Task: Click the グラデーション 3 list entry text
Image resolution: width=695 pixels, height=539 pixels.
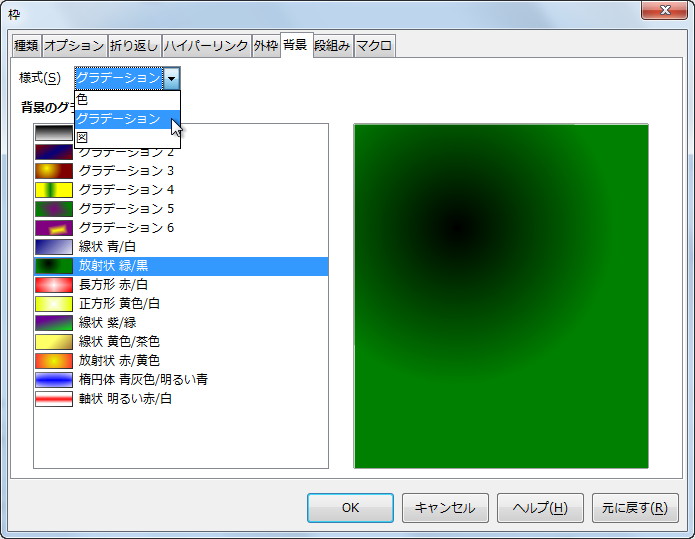Action: tap(126, 171)
